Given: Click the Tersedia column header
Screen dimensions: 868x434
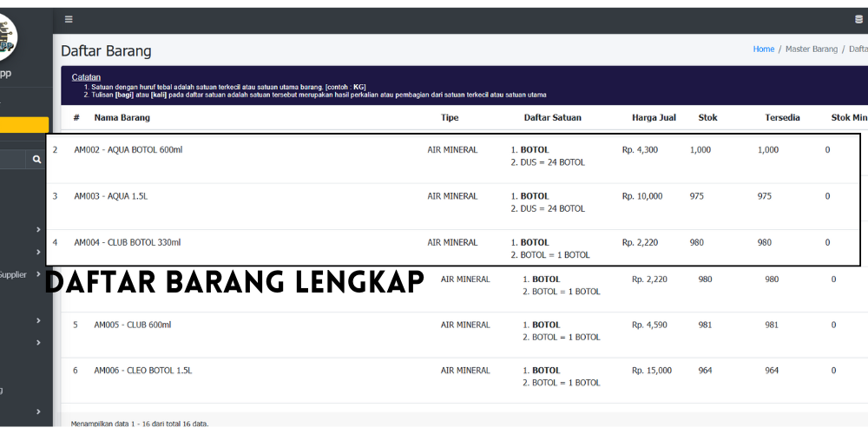Looking at the screenshot, I should [x=782, y=117].
